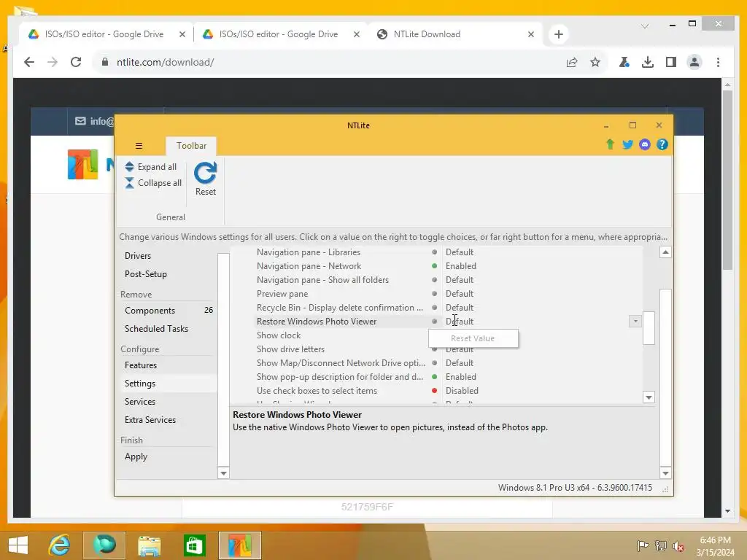
Task: Open Internet Explorer from taskbar
Action: (x=60, y=545)
